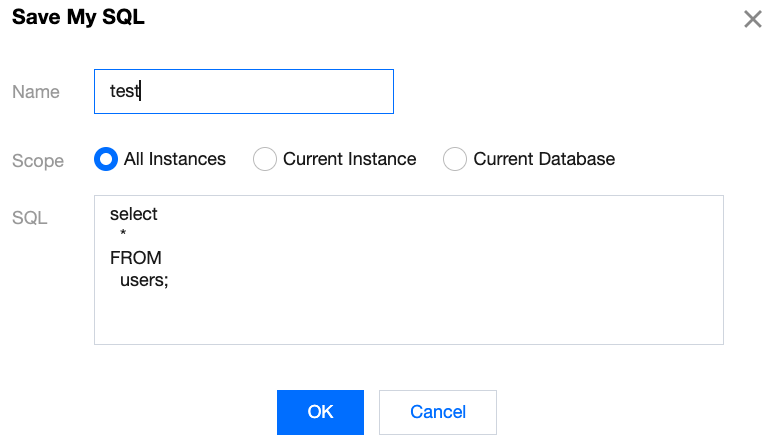
Task: Click the word "test" in Name field
Action: (x=125, y=91)
